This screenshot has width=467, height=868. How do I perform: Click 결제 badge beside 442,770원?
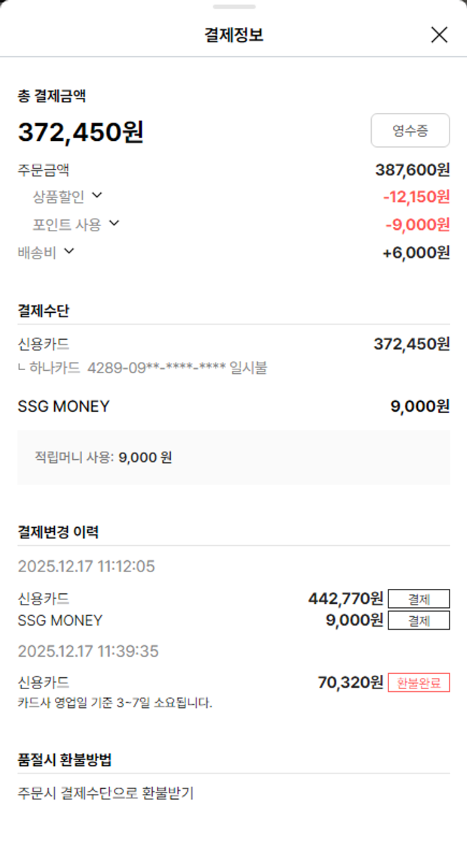coord(418,599)
